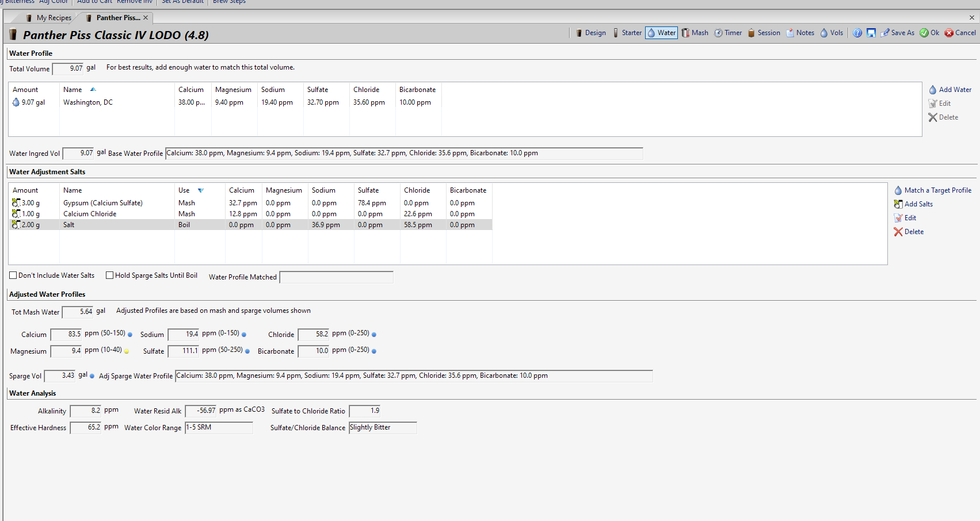
Task: Click the Adj Sparge Water Profile field
Action: point(414,376)
